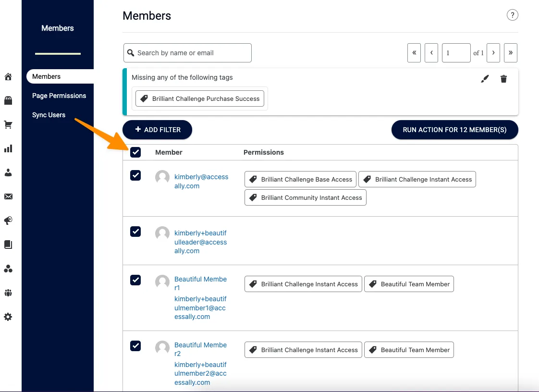Delete the filter using the trash icon
Image resolution: width=539 pixels, height=392 pixels.
503,79
